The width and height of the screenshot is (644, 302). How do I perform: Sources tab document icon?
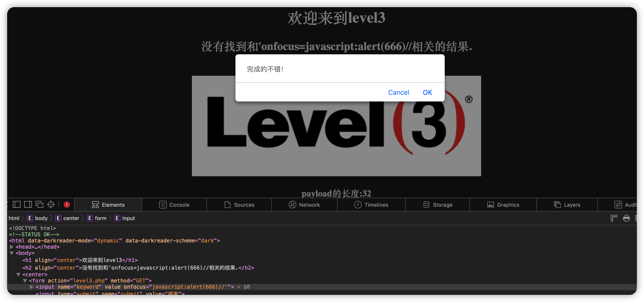(x=228, y=205)
